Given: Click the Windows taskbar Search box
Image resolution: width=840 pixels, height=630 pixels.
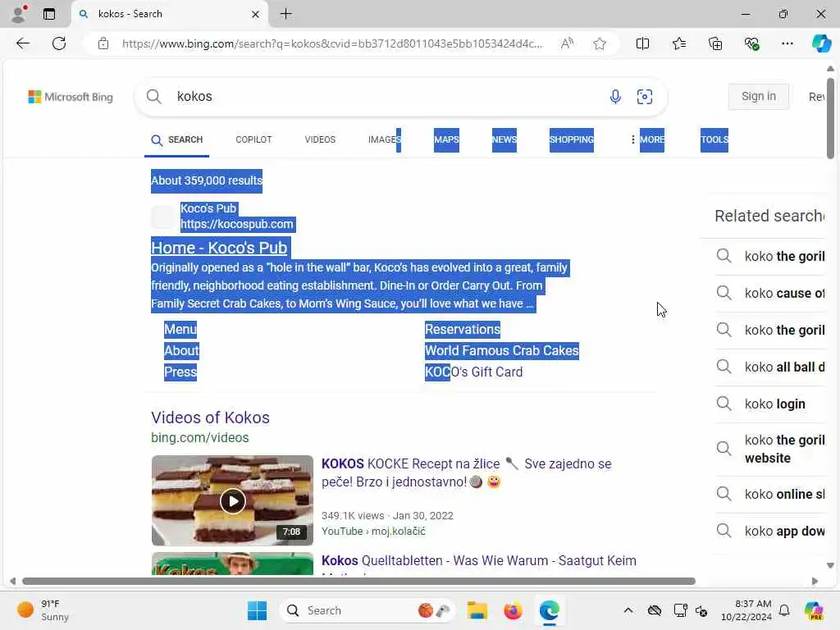Looking at the screenshot, I should pyautogui.click(x=367, y=610).
